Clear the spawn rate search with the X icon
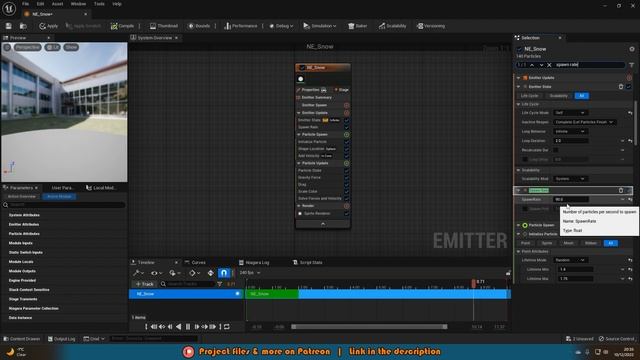This screenshot has width=640, height=360. click(x=549, y=65)
